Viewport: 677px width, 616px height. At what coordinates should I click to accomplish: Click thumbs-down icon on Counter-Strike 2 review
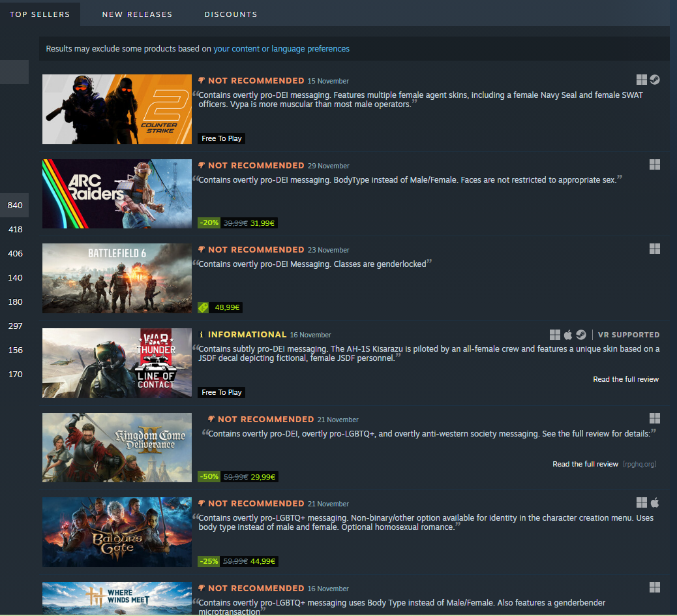pyautogui.click(x=201, y=80)
